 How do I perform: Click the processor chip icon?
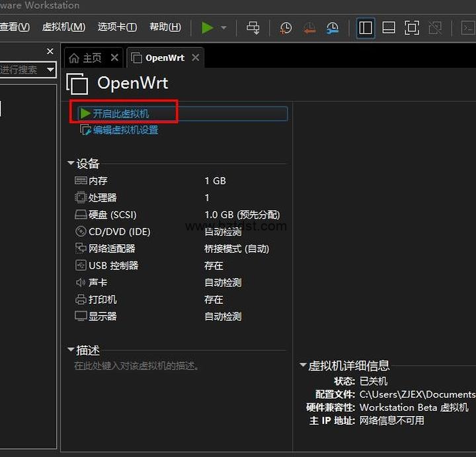81,197
